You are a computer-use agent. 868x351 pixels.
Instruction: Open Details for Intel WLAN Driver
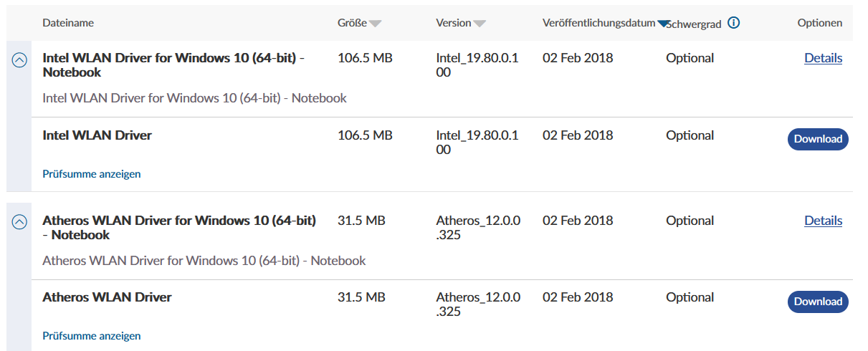[823, 58]
